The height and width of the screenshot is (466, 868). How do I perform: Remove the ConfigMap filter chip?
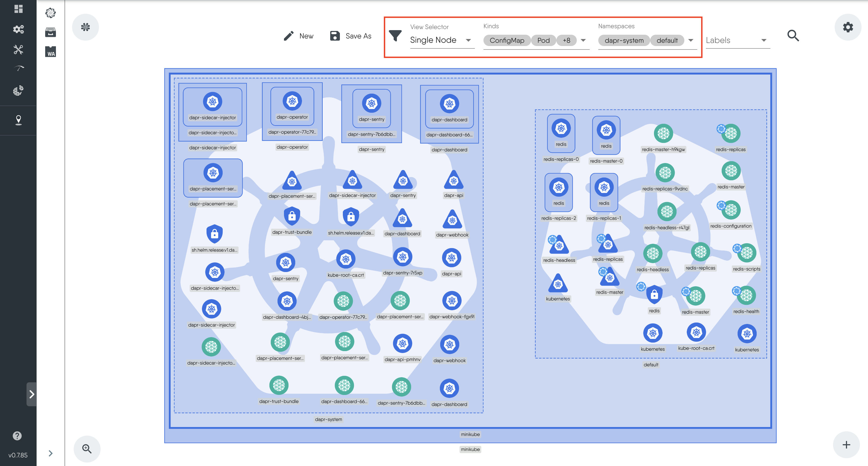click(x=507, y=40)
